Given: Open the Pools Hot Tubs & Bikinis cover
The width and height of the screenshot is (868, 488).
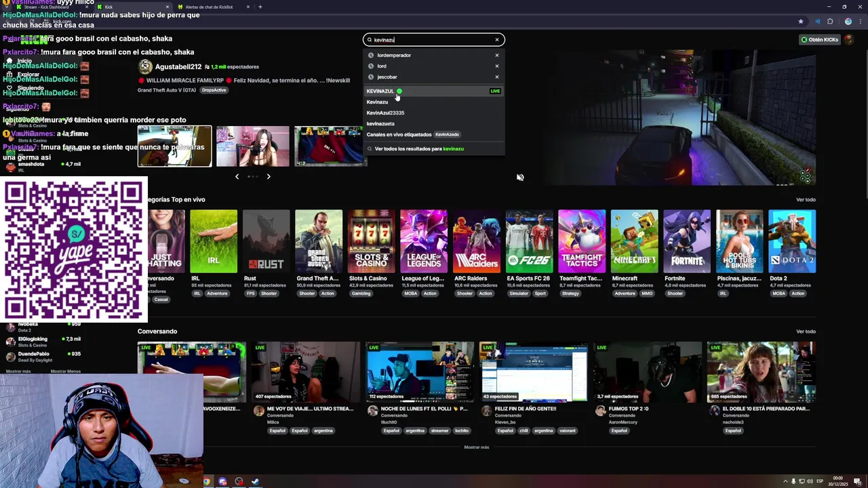Looking at the screenshot, I should click(x=739, y=241).
